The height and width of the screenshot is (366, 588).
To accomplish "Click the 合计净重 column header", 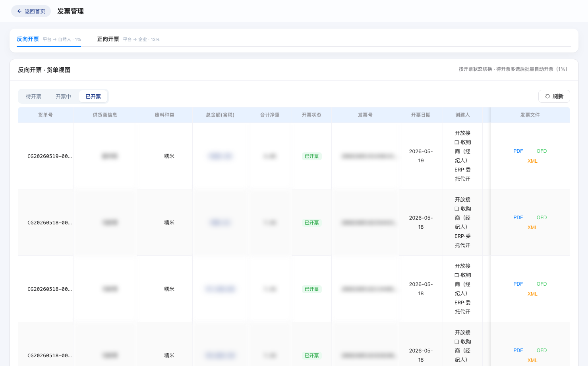I will (x=270, y=115).
